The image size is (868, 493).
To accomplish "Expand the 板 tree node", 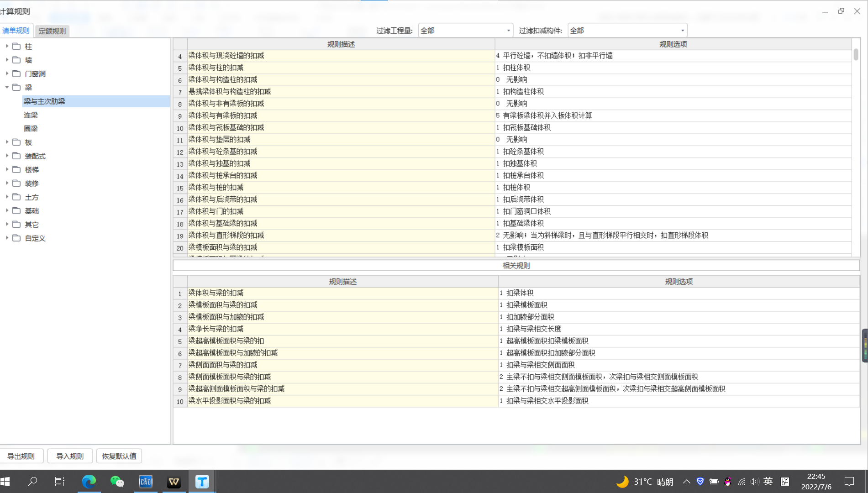I will (x=7, y=142).
